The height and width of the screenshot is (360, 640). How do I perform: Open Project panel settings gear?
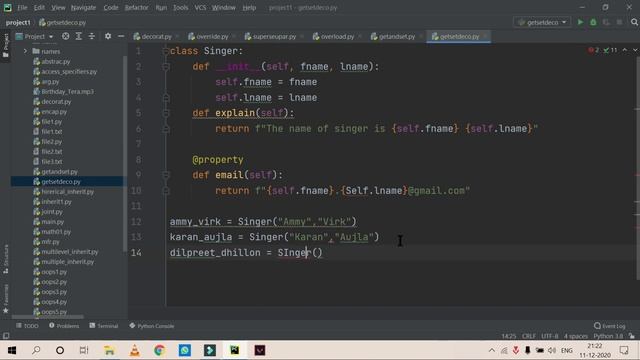[108, 36]
